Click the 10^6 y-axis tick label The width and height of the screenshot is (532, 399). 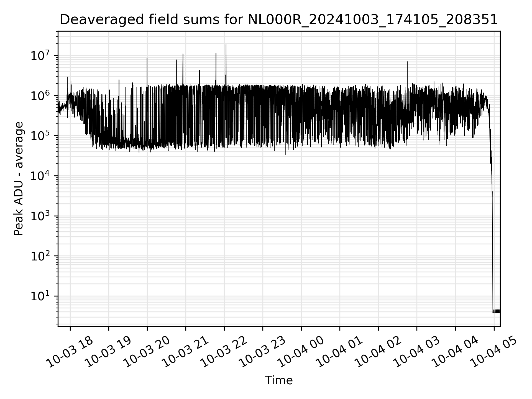click(x=40, y=96)
